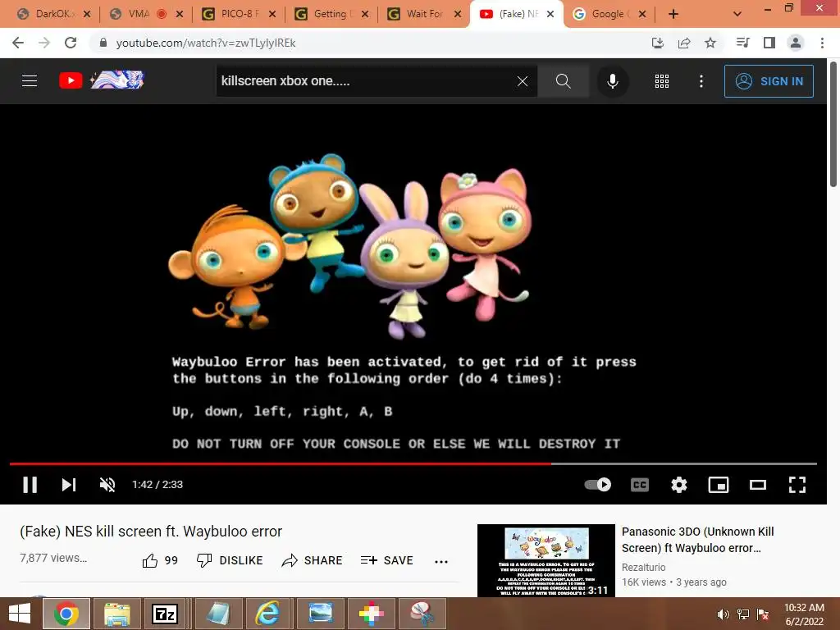Share this page icon in address bar
This screenshot has height=630, width=840.
coord(684,43)
